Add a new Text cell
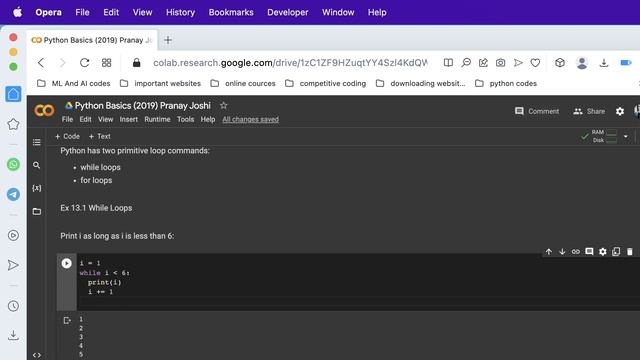 [100, 136]
